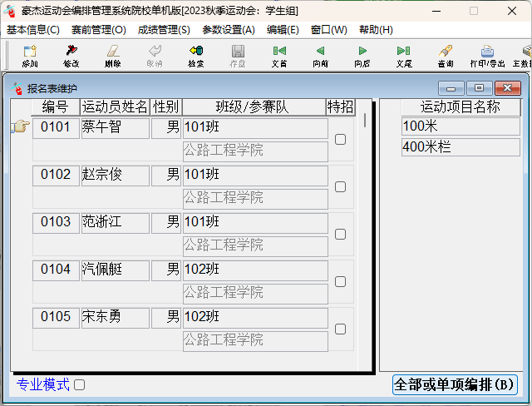The image size is (532, 406).
Task: Maximize the 报名表维护 child window
Action: 479,88
